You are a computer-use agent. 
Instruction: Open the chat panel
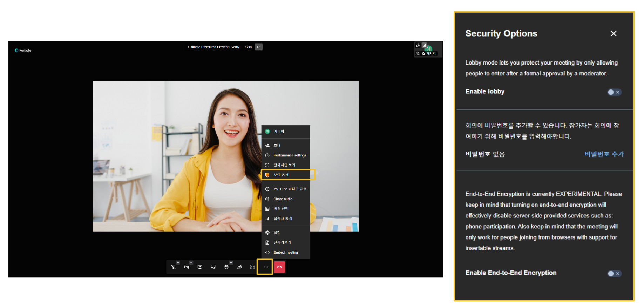point(213,267)
